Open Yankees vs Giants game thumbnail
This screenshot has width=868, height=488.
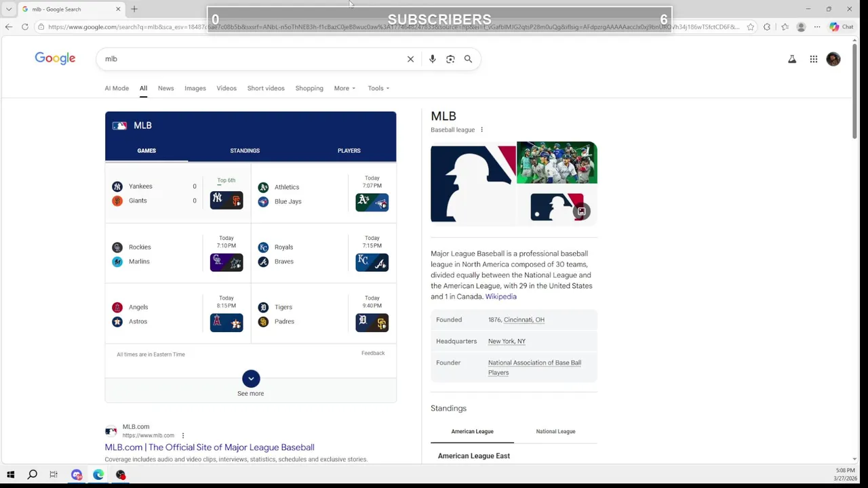226,200
